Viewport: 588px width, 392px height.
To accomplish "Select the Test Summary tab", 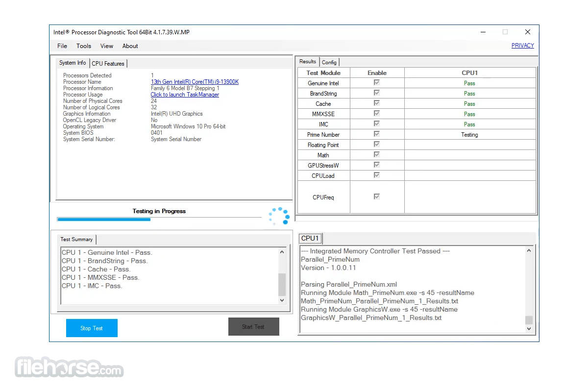I will [x=76, y=240].
